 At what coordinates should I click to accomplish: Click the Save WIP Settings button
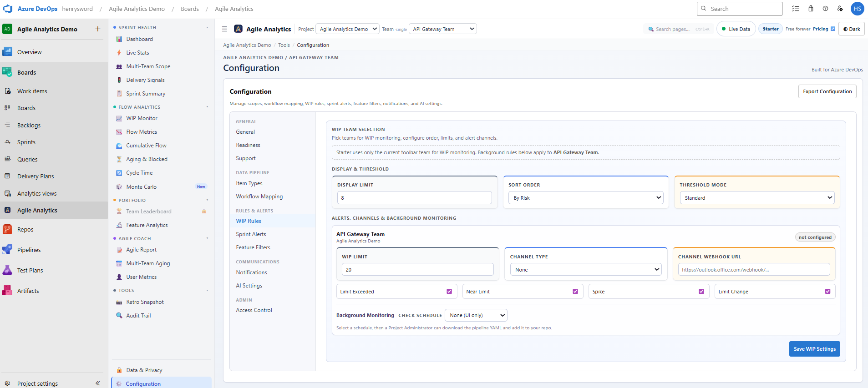coord(814,349)
